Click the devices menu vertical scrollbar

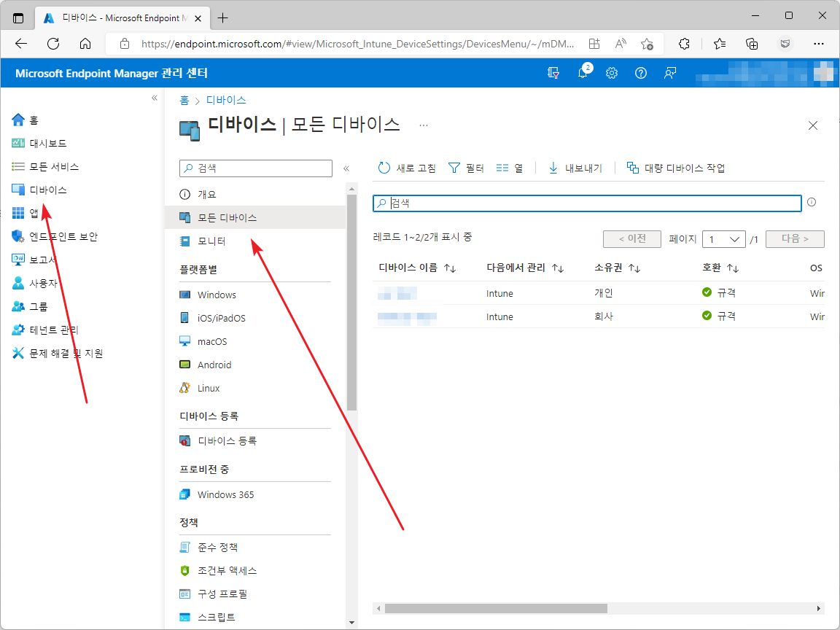(x=351, y=303)
